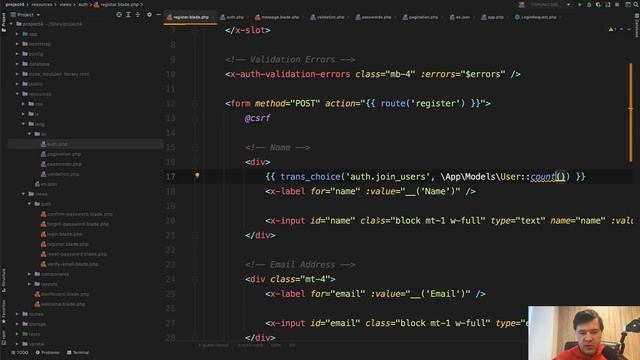Expand the vendor folder arrow
This screenshot has width=640, height=360.
point(17,344)
